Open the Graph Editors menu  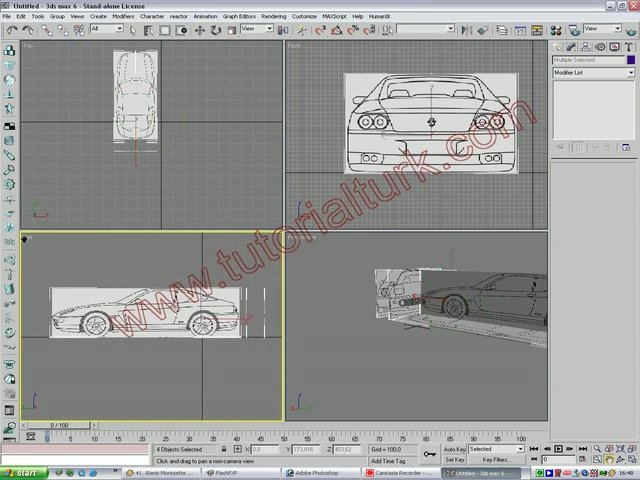click(x=239, y=17)
